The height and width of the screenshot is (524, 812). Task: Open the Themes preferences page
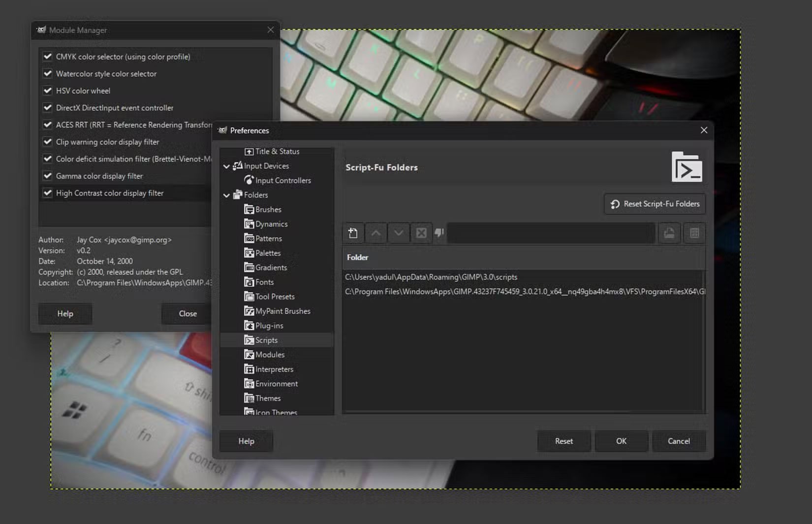click(267, 398)
